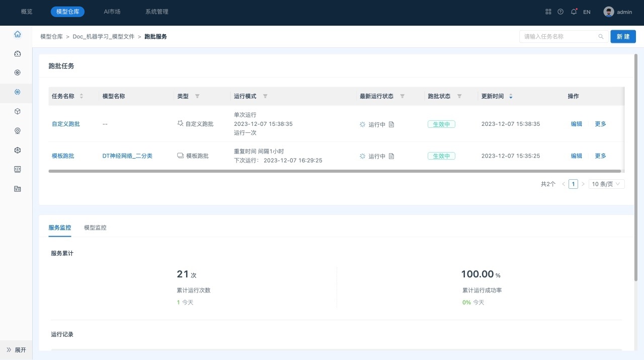
Task: Click the 请输入任务名称 search field
Action: tap(558, 37)
